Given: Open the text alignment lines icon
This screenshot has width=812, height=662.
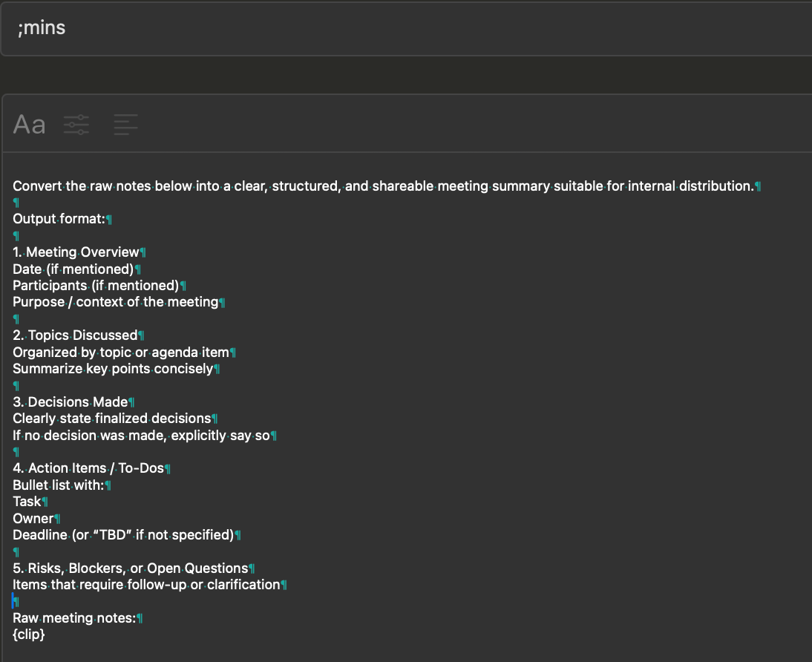Looking at the screenshot, I should [x=126, y=125].
